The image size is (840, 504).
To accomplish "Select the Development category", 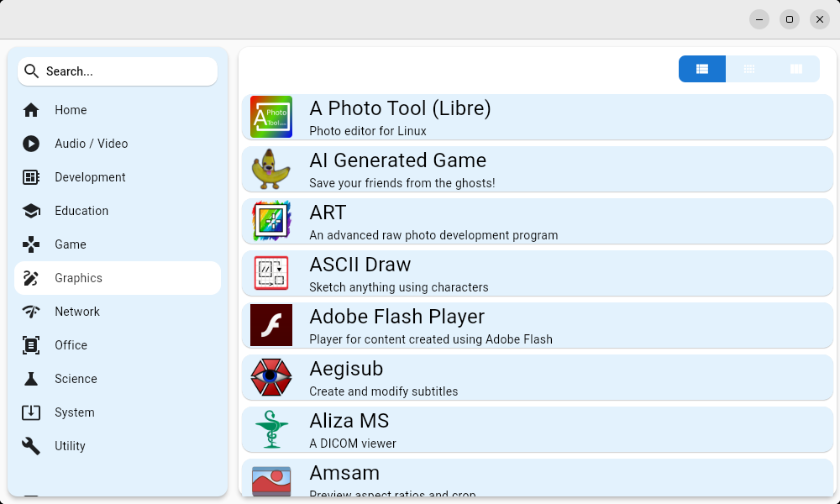I will tap(118, 177).
